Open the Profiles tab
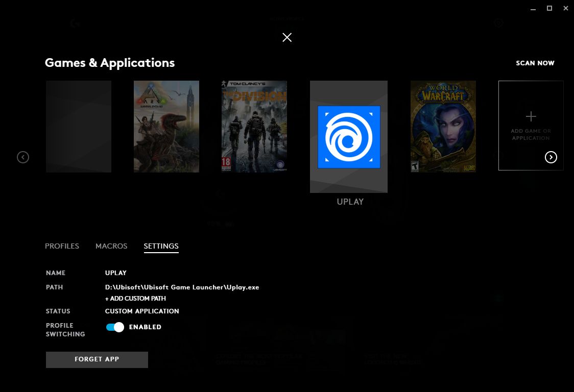This screenshot has height=392, width=574. click(x=62, y=246)
